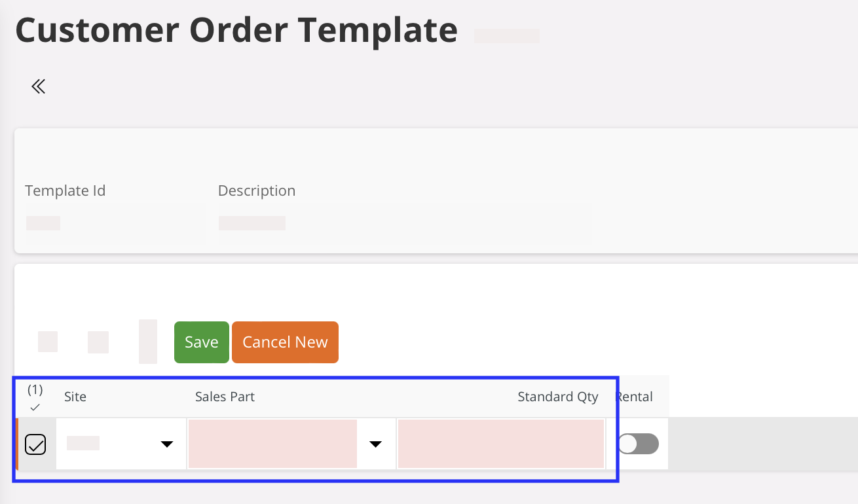
Task: Expand the Sales Part dropdown arrow
Action: (x=375, y=444)
